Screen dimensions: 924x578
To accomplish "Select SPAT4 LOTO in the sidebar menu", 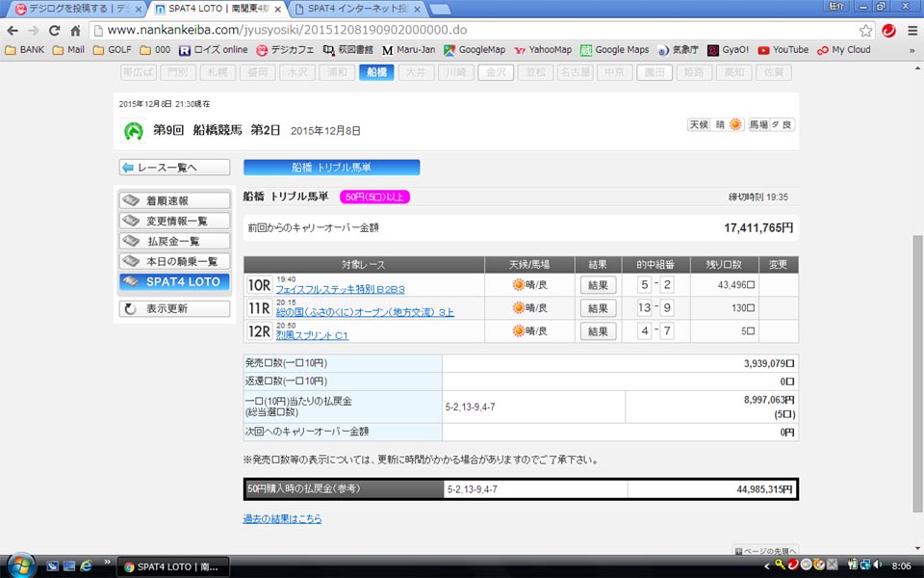I will [174, 281].
